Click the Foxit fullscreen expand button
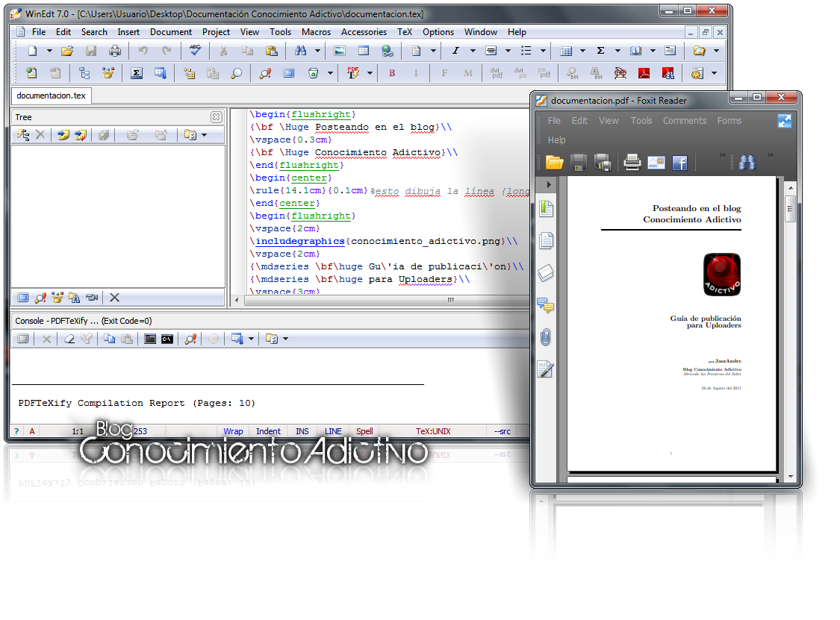Screen dimensions: 840x620 click(784, 121)
